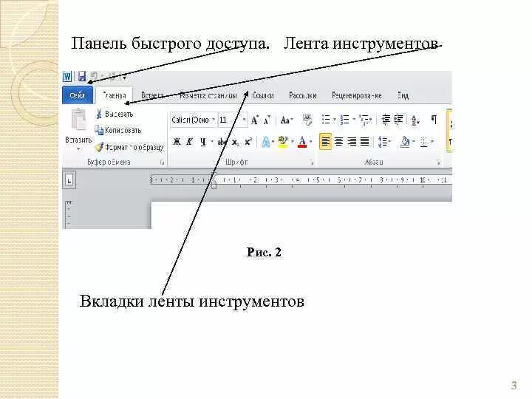Apply red font color A button

pos(302,142)
